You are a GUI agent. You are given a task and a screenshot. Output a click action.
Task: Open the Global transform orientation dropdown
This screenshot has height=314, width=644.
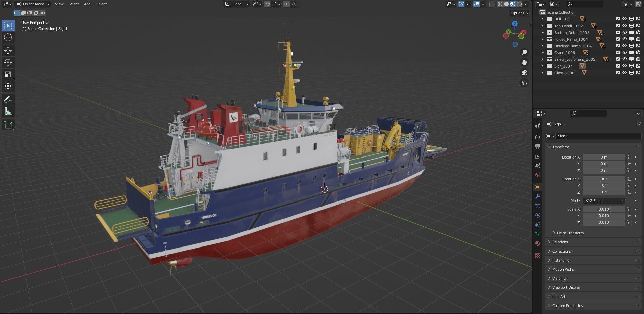tap(237, 4)
